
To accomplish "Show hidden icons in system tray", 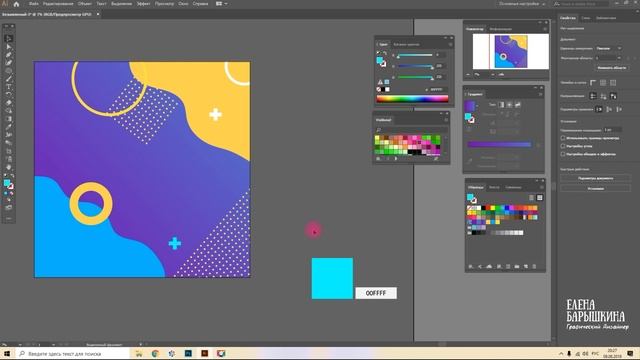I will (561, 353).
